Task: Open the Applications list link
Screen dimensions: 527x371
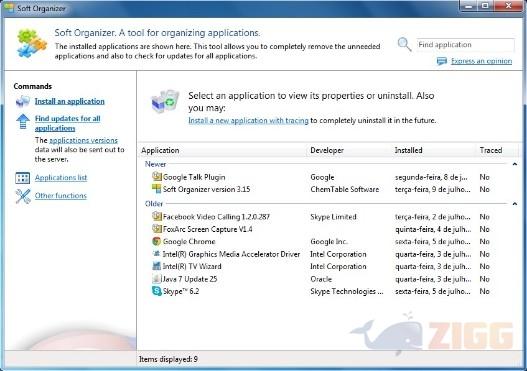Action: 61,178
